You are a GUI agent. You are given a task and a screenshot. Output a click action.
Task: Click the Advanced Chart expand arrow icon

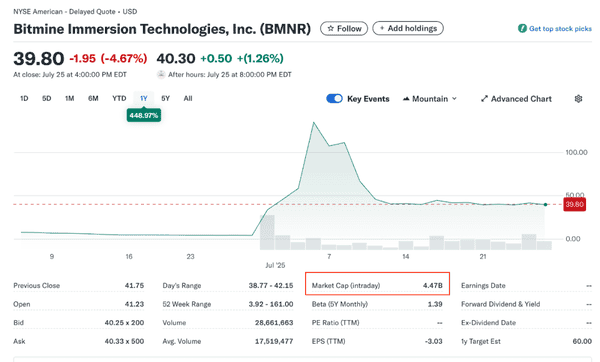pyautogui.click(x=484, y=99)
